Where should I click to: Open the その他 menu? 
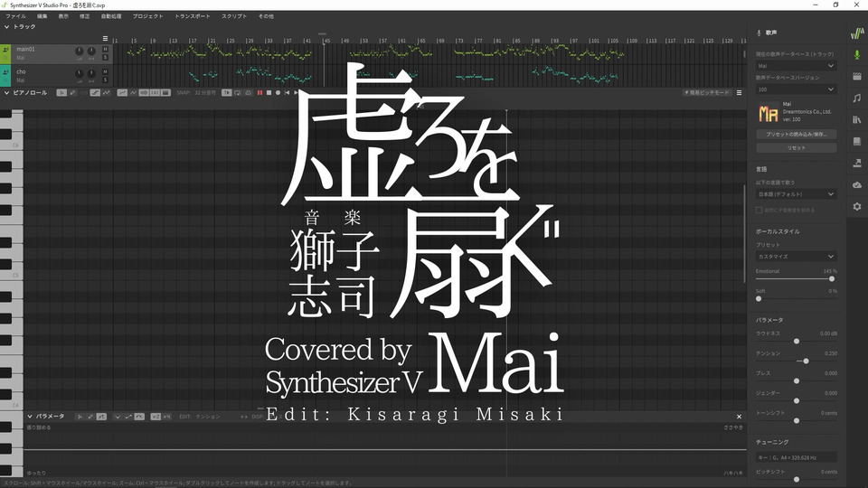[x=266, y=16]
